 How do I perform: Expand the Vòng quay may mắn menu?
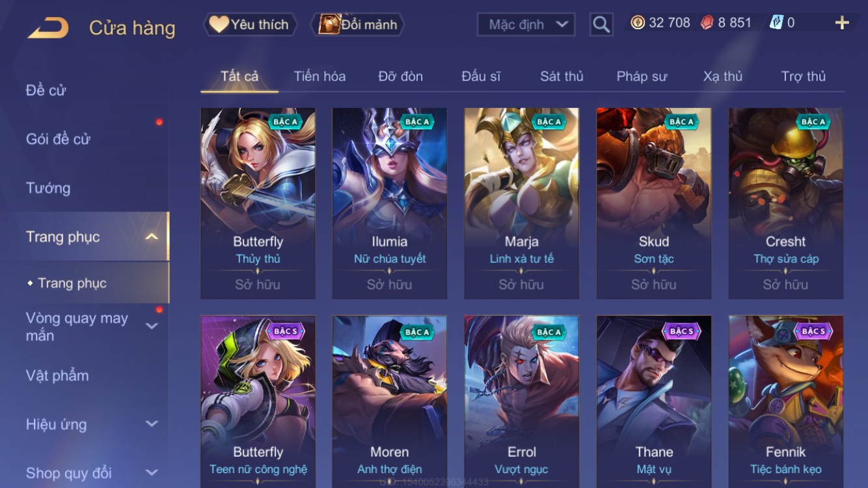[x=152, y=326]
